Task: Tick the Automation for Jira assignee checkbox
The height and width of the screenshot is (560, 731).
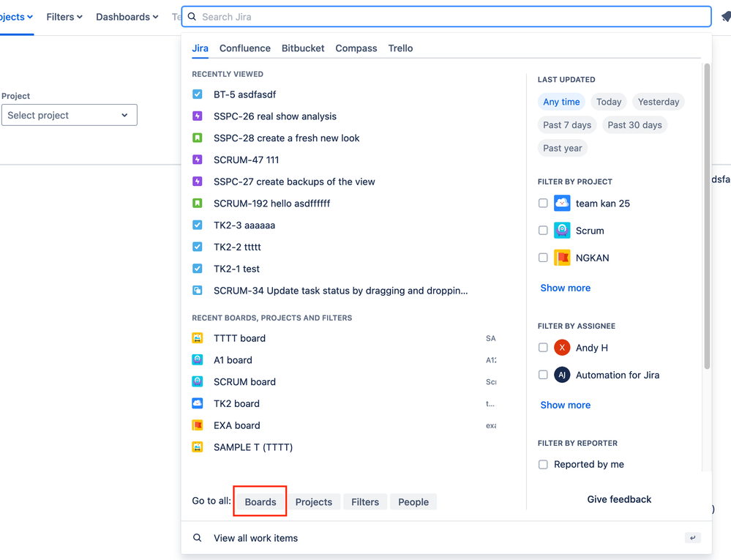Action: pos(543,375)
